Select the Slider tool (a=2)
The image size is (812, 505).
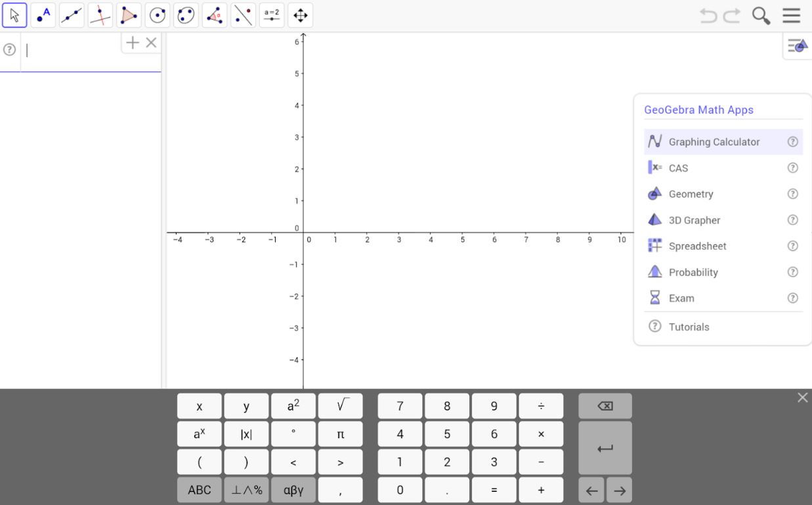tap(272, 15)
